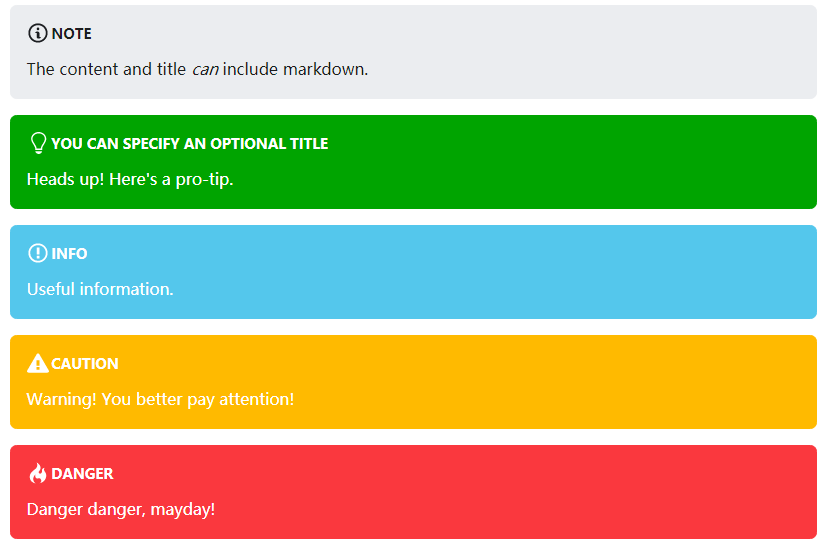Click empty area of the gray note box
The height and width of the screenshot is (548, 834).
(585, 52)
